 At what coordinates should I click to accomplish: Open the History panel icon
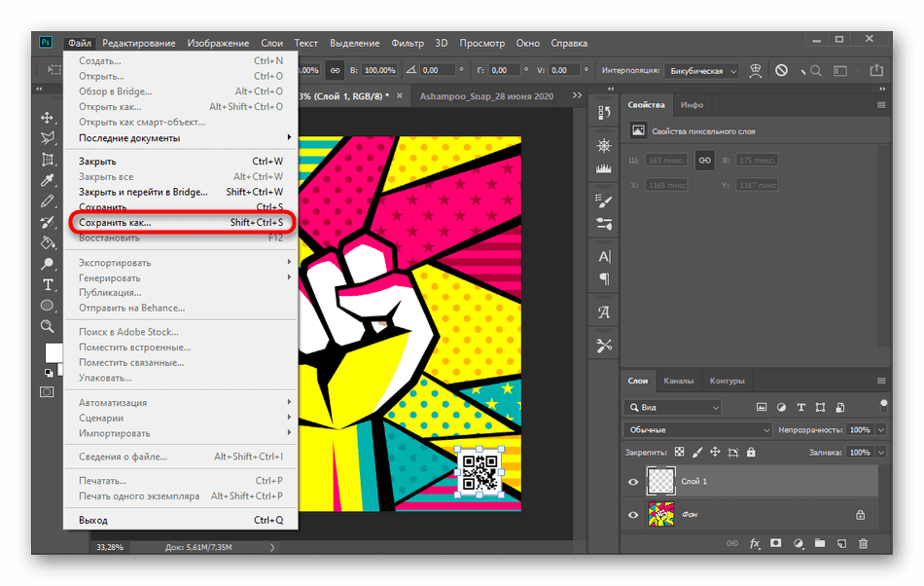pyautogui.click(x=604, y=113)
